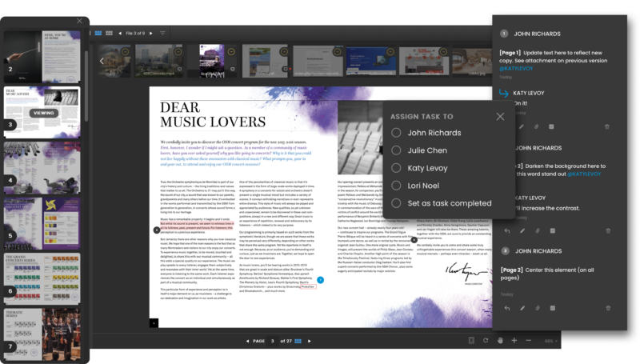
Task: Select the OSM brochure cover file thumbnail
Action: pos(212,61)
